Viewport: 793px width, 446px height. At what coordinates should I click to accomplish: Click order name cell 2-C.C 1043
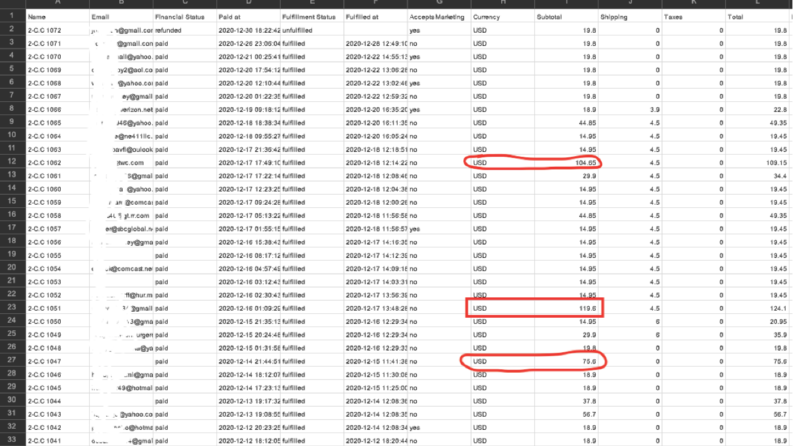point(58,414)
